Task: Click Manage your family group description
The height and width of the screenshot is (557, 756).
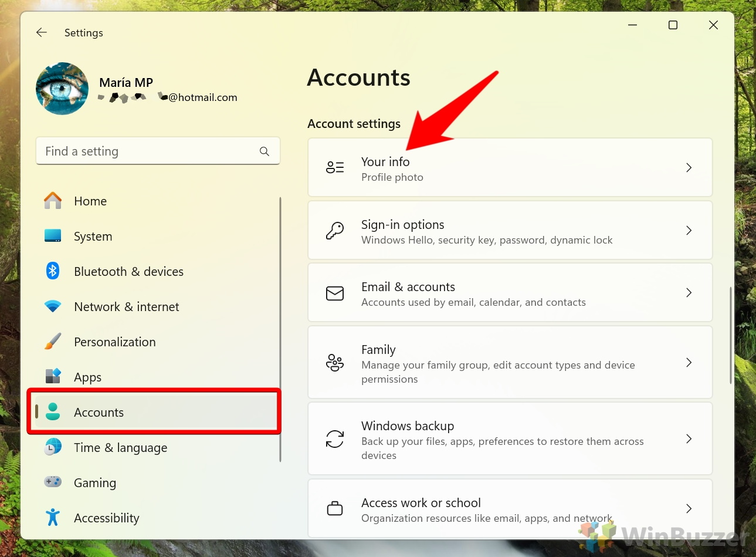Action: coord(498,372)
